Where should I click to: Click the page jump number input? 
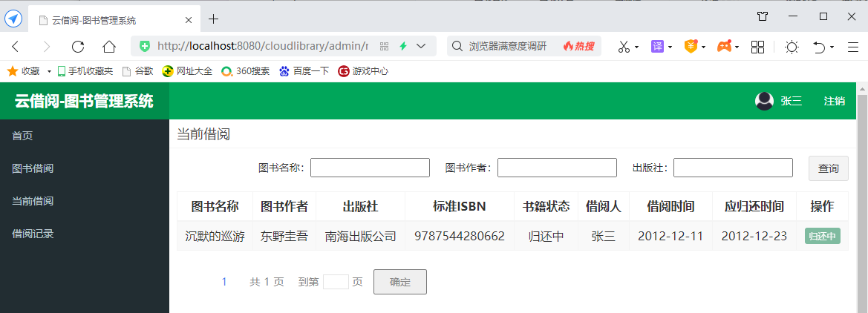tap(336, 282)
